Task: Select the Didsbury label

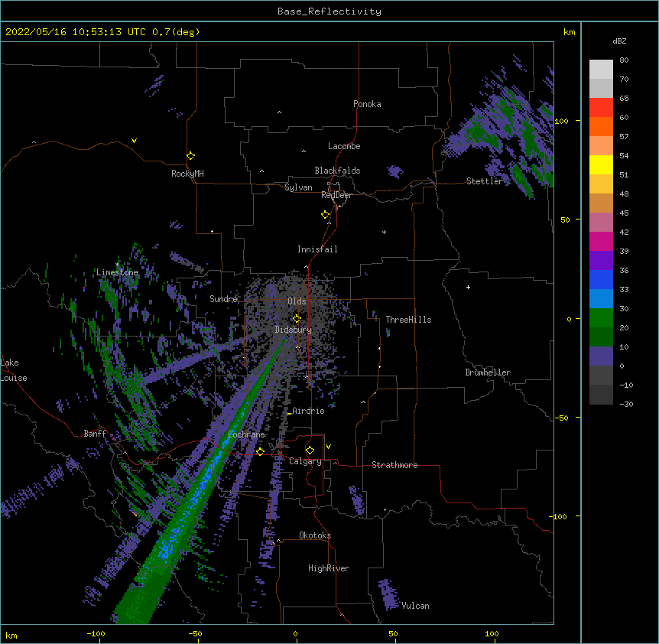Action: [x=294, y=330]
